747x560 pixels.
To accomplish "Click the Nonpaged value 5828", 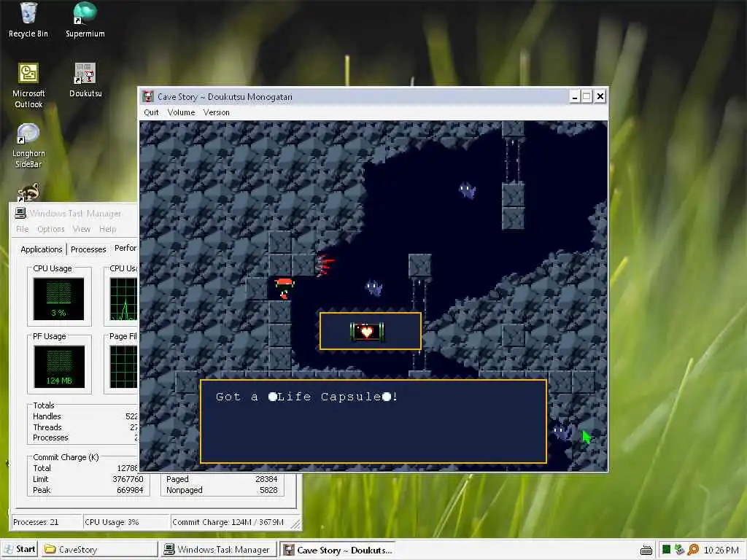I will click(x=268, y=490).
